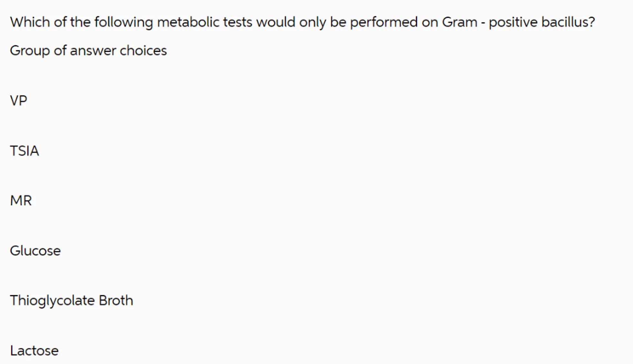Screen dimensions: 633x364
Task: Choose the TSIA answer option
Action: click(24, 151)
